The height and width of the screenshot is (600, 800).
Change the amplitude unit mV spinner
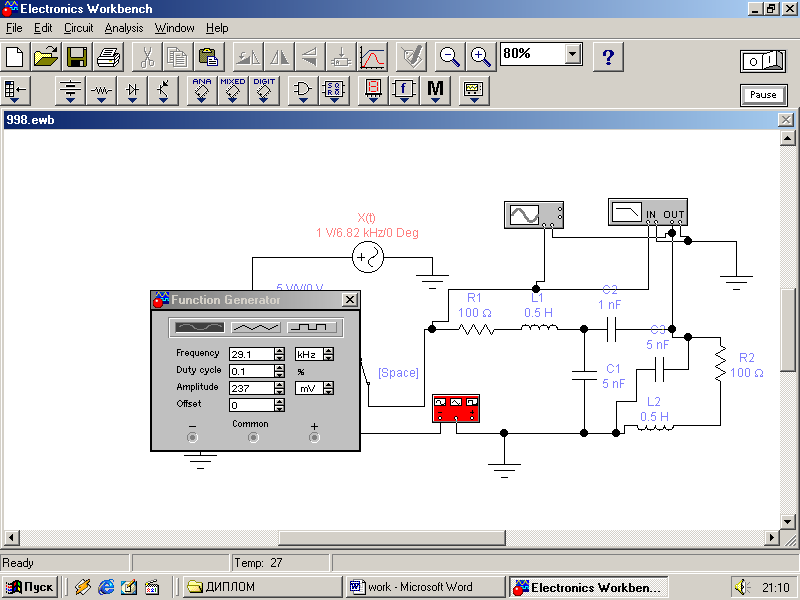tap(329, 388)
